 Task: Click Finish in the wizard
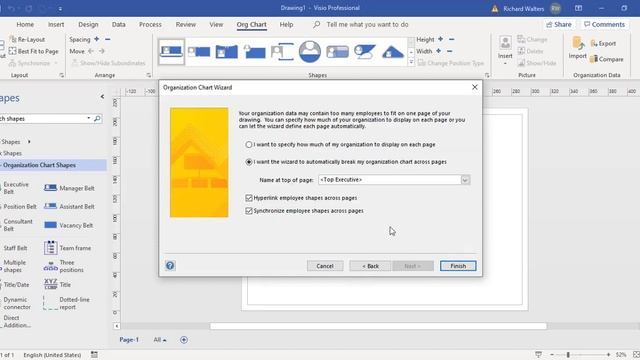458,266
